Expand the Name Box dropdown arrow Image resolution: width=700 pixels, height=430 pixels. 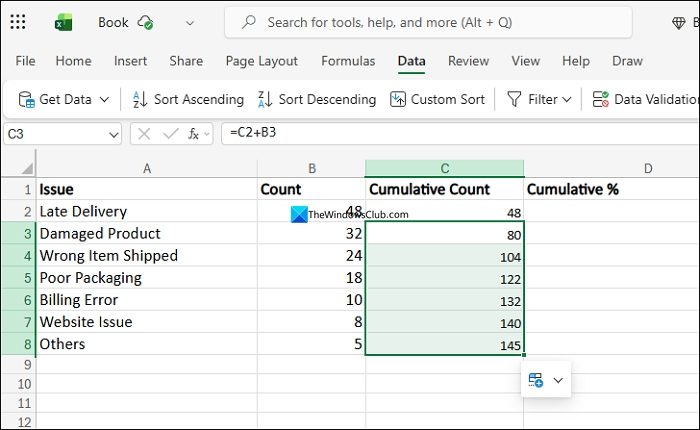click(114, 134)
